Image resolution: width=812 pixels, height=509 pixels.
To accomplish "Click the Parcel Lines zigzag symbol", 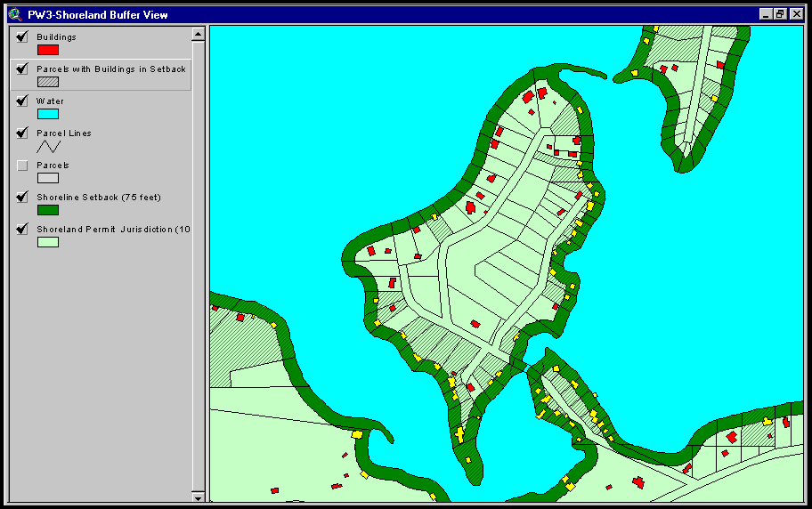I will point(48,147).
